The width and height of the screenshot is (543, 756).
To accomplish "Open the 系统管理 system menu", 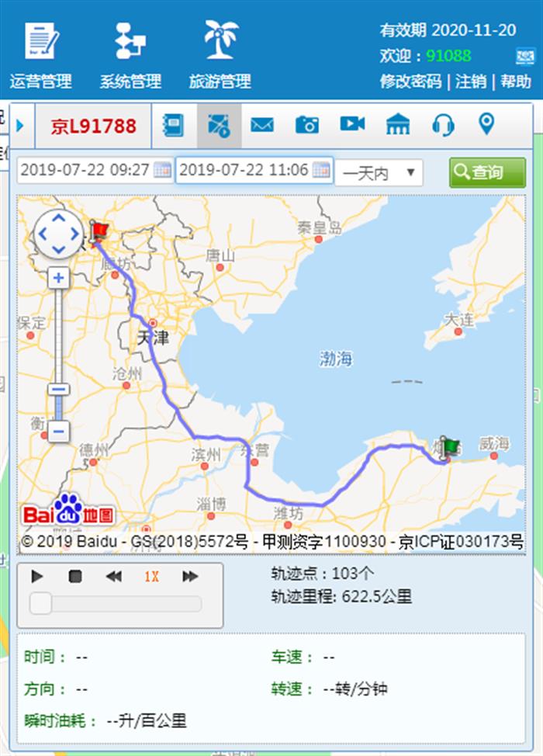I will [130, 54].
